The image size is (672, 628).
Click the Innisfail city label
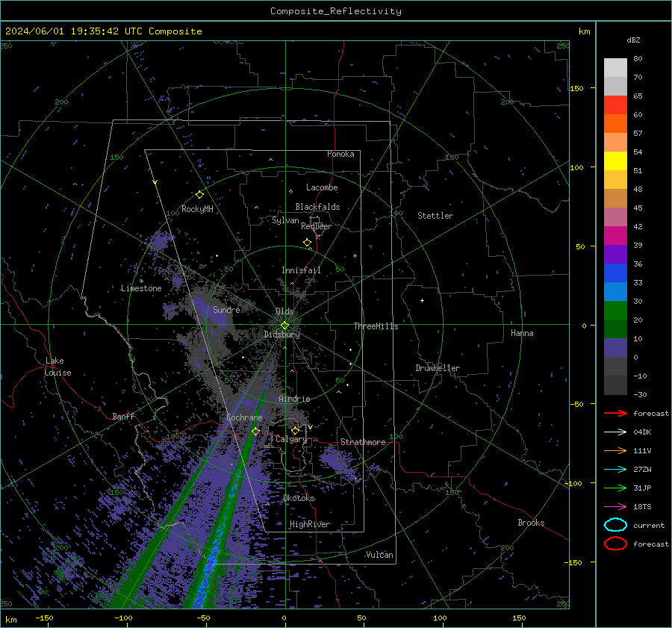[301, 270]
